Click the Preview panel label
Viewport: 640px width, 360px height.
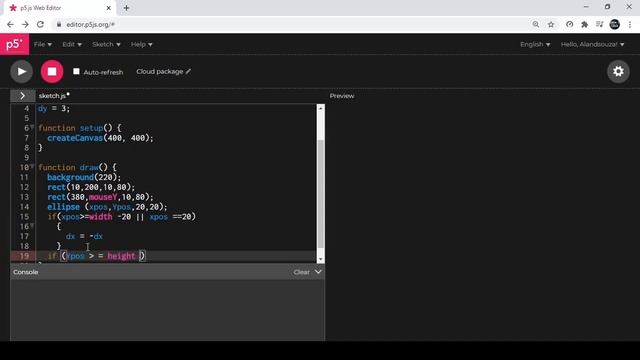coord(342,96)
